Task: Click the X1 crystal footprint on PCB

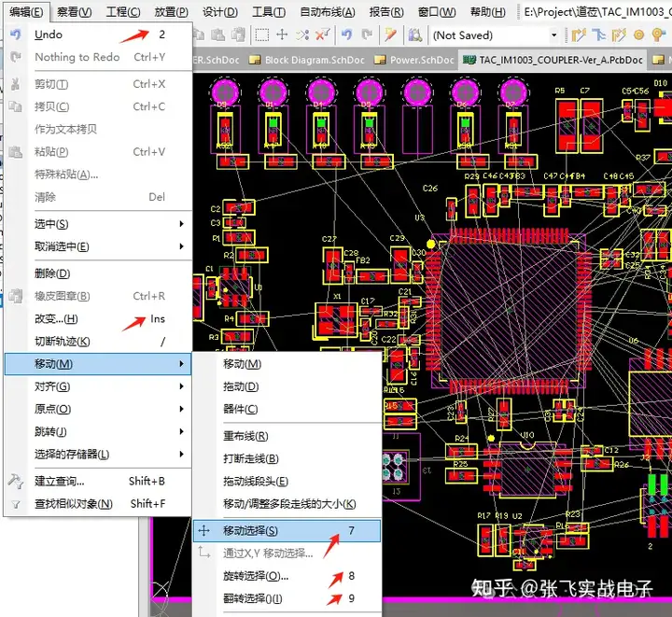Action: (x=336, y=320)
